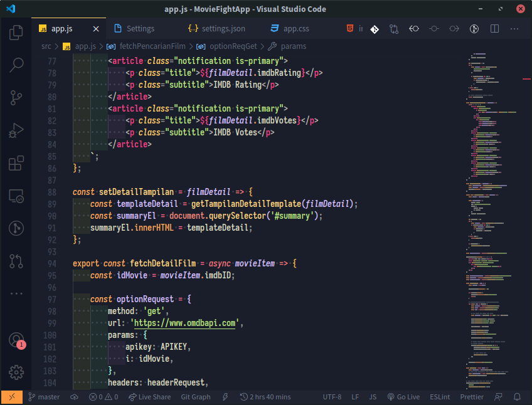Switch to the Settings tab
This screenshot has height=405, width=532.
click(x=140, y=28)
